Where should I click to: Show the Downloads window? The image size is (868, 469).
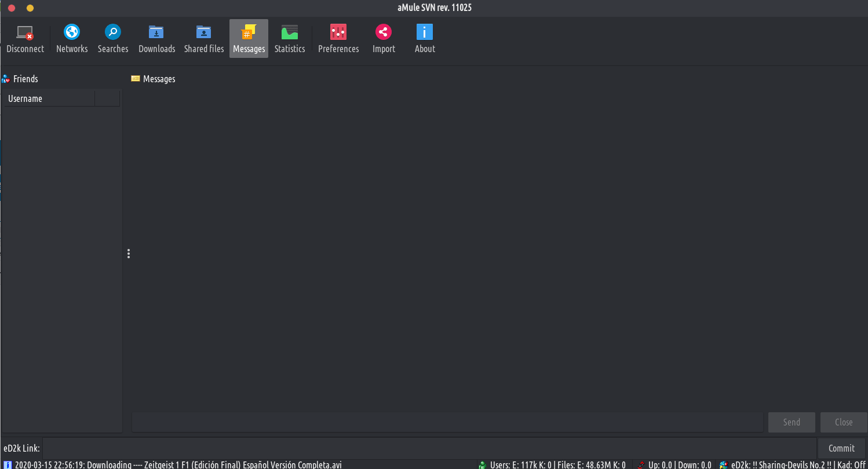click(156, 39)
